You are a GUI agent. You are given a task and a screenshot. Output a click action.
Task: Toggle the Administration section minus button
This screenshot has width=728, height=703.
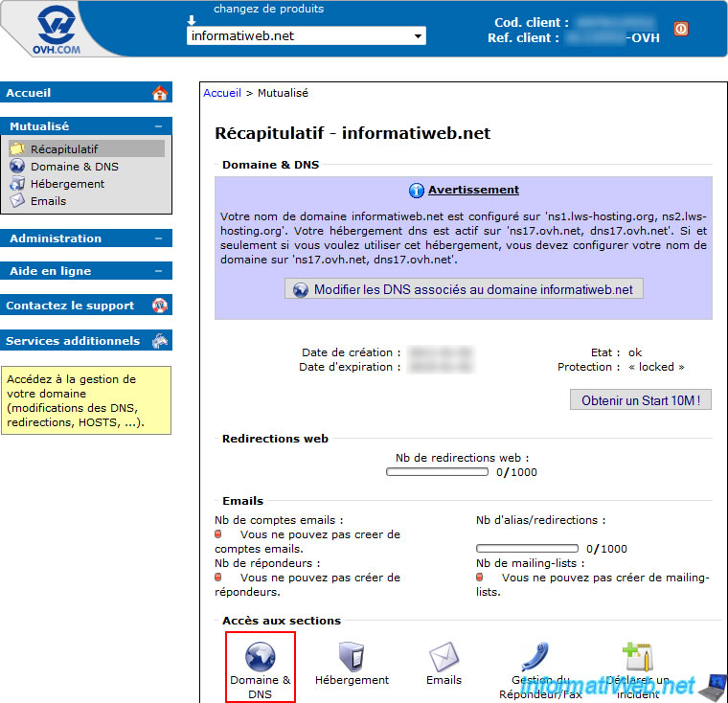pyautogui.click(x=159, y=238)
